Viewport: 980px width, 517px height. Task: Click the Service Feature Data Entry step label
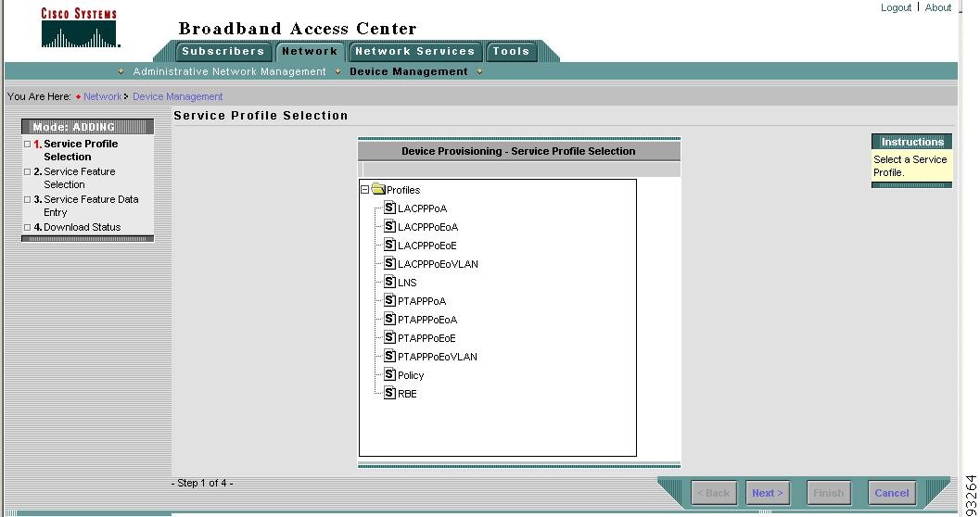point(91,206)
